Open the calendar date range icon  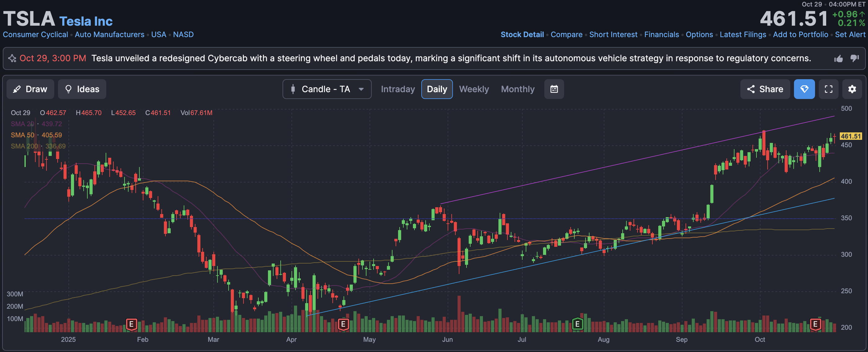[554, 89]
